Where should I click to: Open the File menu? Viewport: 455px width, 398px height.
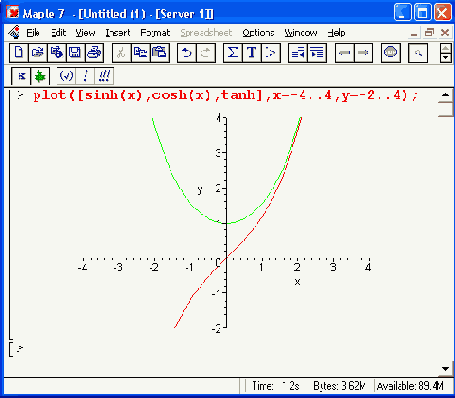pos(33,33)
